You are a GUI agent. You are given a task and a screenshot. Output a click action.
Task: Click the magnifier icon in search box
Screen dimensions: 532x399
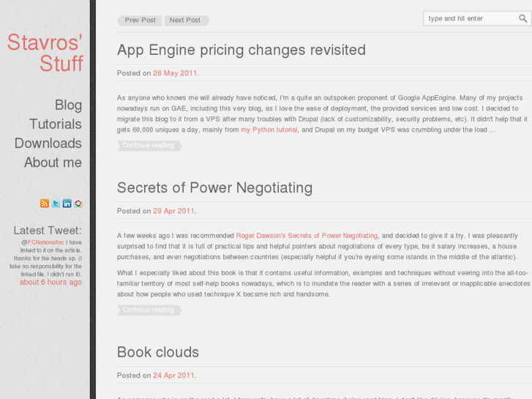point(522,18)
